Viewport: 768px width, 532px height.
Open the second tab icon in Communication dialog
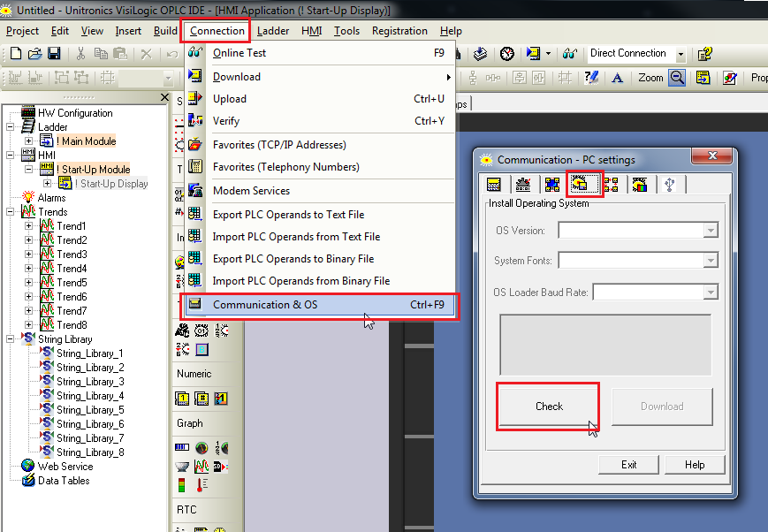523,184
